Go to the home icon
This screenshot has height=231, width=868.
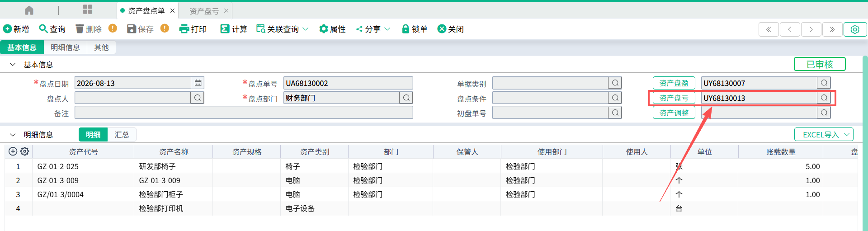(29, 10)
